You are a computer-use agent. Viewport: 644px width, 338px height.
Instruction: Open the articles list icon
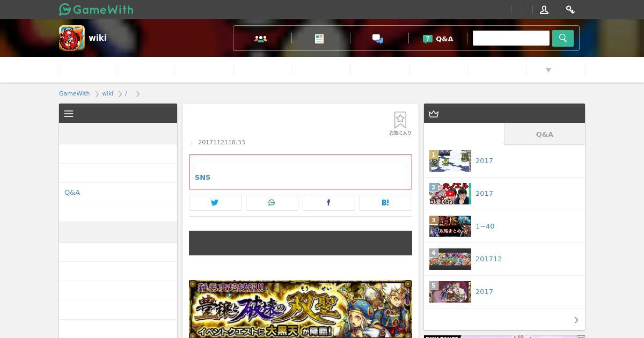click(319, 39)
